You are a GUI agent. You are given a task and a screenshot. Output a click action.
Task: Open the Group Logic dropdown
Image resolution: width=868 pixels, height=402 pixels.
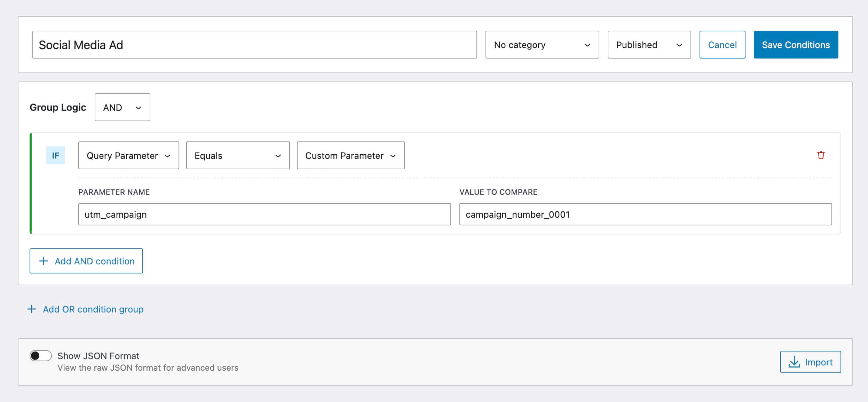[122, 107]
